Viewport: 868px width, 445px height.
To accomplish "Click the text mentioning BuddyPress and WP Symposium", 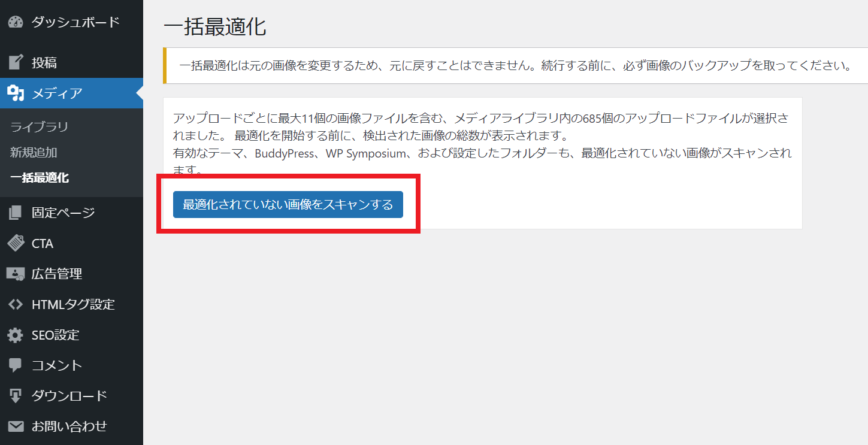I will [482, 161].
